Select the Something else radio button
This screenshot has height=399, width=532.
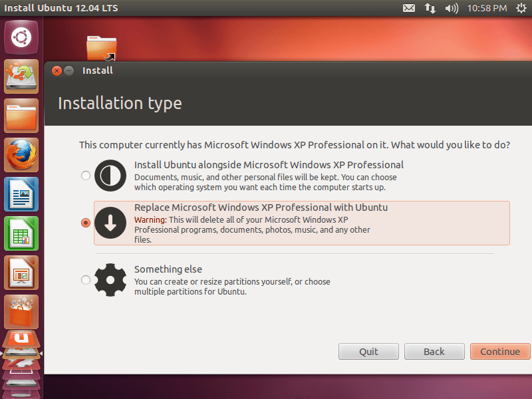86,280
